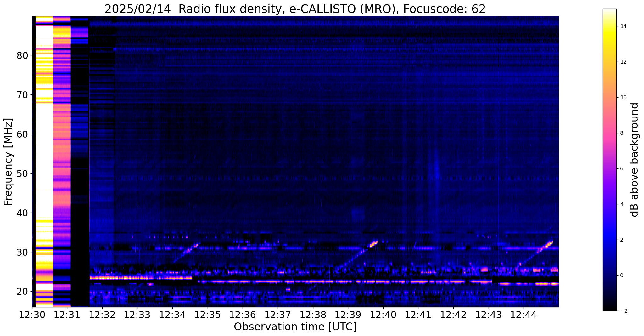
Task: Click the colorbar tick label 10
Action: (623, 98)
